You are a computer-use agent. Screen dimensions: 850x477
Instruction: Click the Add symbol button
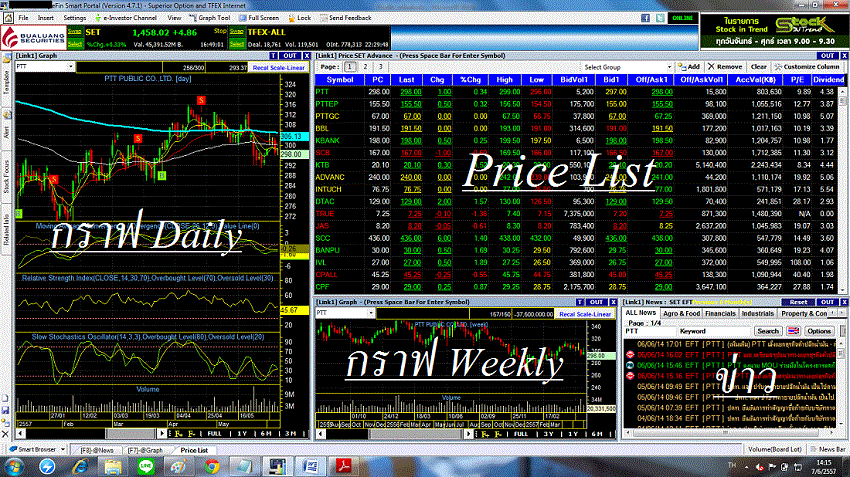(x=689, y=67)
